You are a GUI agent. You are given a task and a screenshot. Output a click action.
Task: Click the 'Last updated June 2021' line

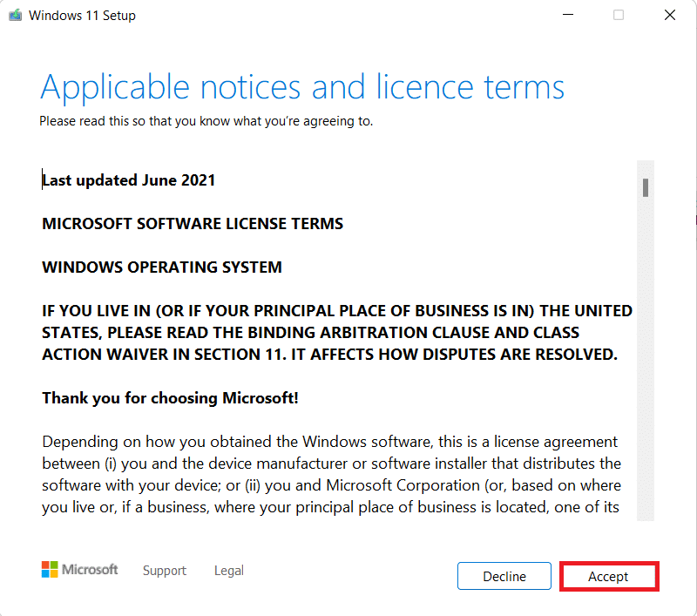[x=129, y=180]
